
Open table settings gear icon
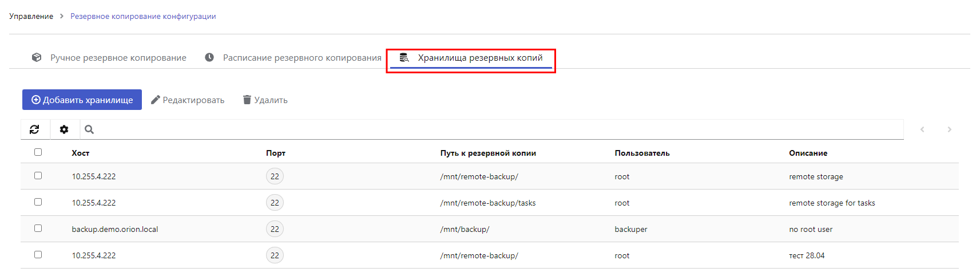click(64, 129)
